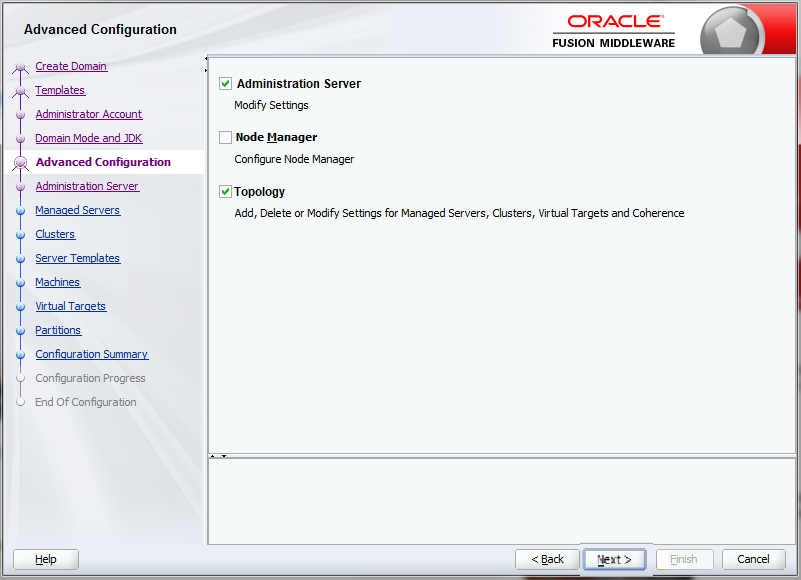The image size is (801, 580).
Task: Go to the Templates step
Action: pos(60,90)
